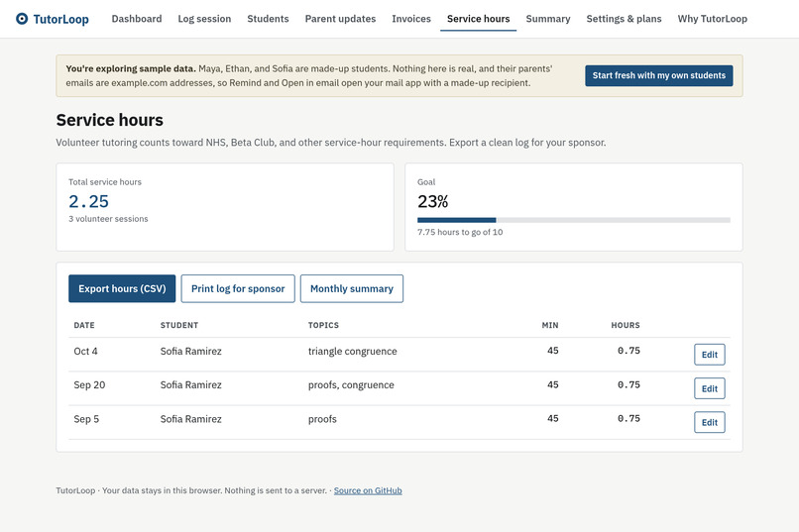
Task: Open the Students tab
Action: (x=268, y=19)
